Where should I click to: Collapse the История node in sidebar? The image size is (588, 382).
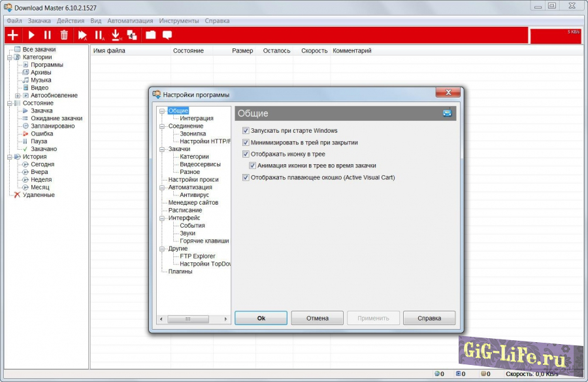(9, 157)
